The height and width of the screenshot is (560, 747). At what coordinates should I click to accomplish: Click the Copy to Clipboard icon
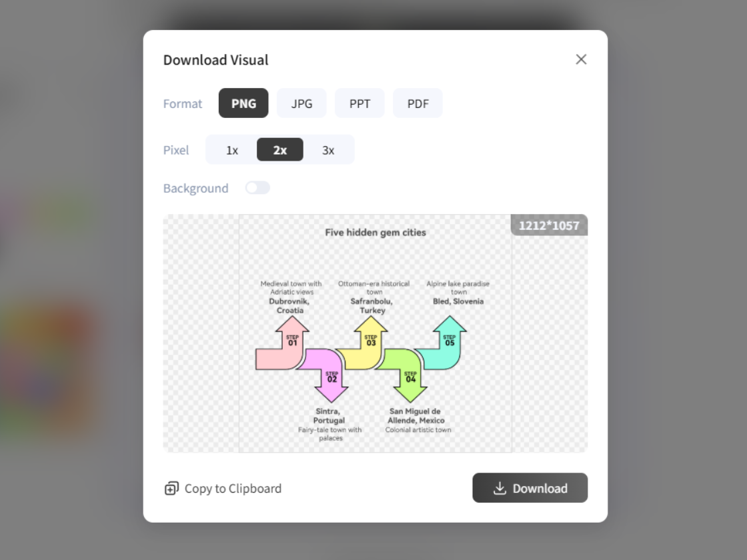(x=171, y=489)
